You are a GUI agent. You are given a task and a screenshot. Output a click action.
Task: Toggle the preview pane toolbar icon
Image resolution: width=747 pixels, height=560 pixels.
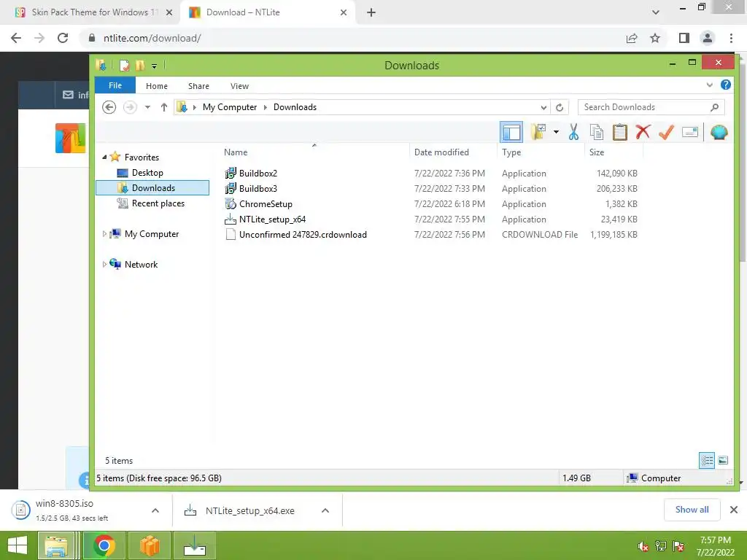tap(511, 132)
